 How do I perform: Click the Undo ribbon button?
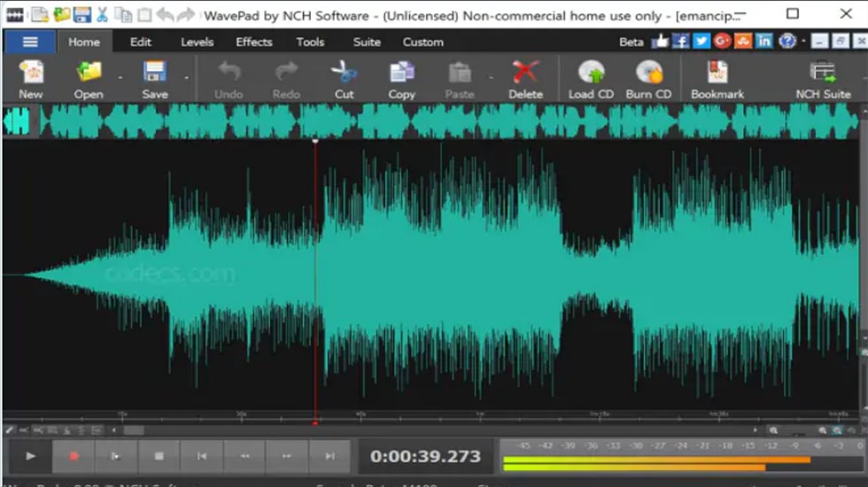tap(229, 81)
